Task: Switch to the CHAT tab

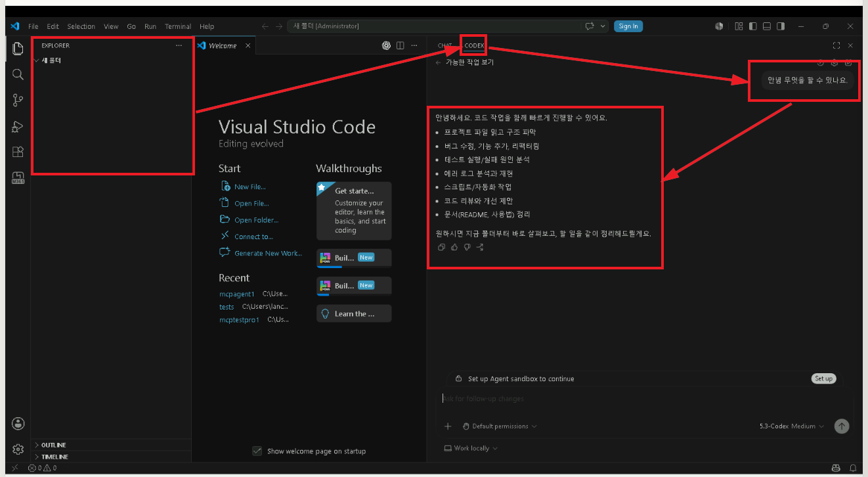Action: coord(445,46)
